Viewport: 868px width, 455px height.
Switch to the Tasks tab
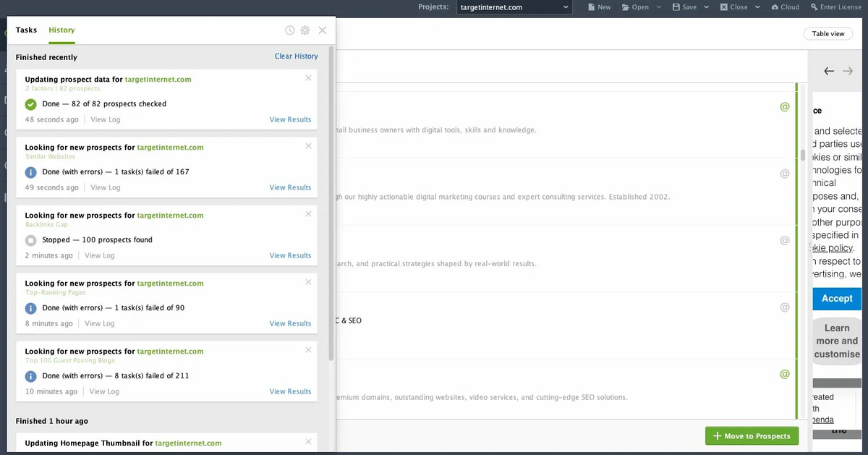point(26,30)
